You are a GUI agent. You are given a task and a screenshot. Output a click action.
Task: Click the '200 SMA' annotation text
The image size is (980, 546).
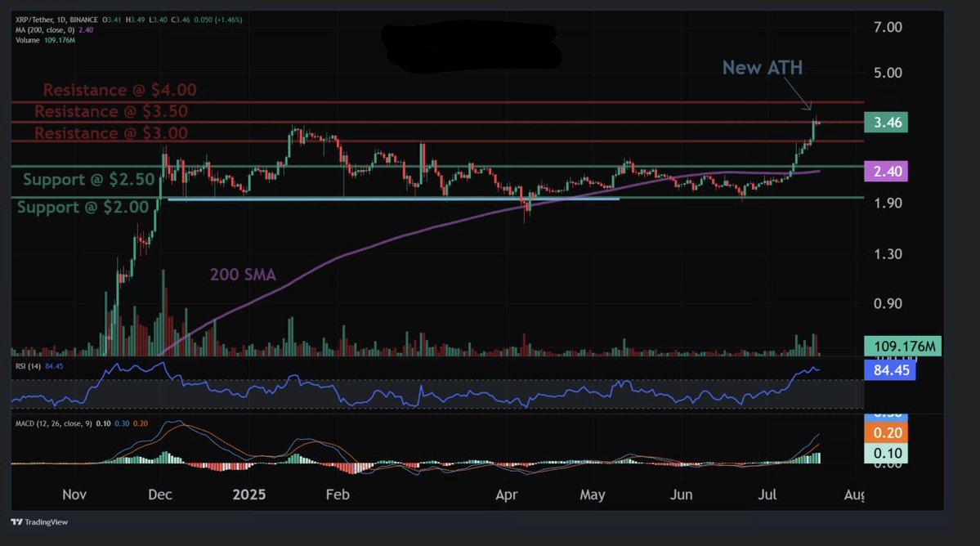[x=243, y=275]
